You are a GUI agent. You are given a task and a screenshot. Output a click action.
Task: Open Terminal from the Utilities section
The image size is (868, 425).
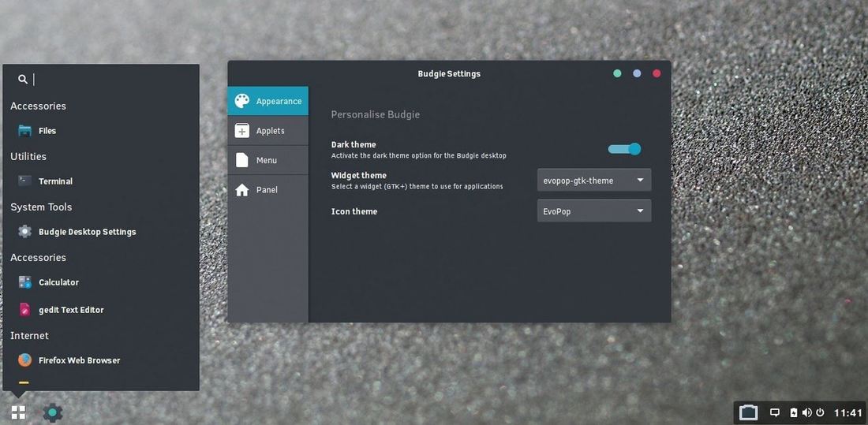click(101, 181)
